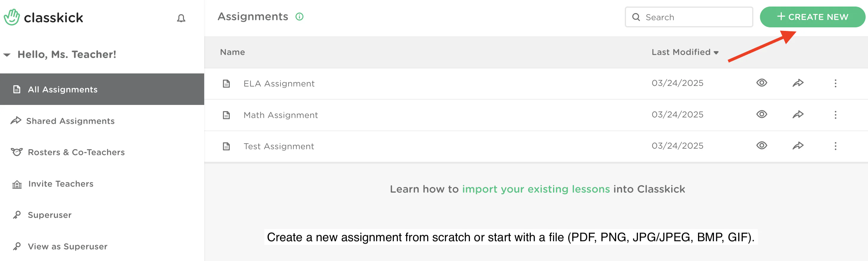Open more options for Test Assignment

pos(835,146)
